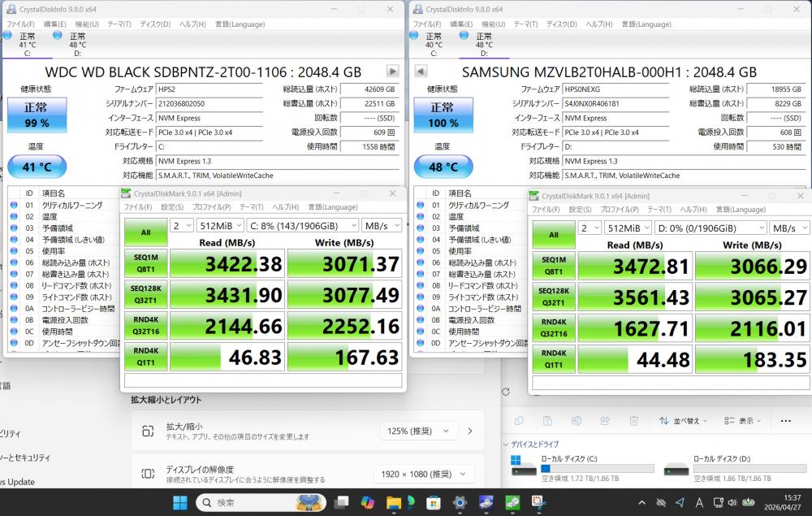Open the test count dropdown in left CrystalDiskMark
Image resolution: width=812 pixels, height=516 pixels.
(x=183, y=225)
